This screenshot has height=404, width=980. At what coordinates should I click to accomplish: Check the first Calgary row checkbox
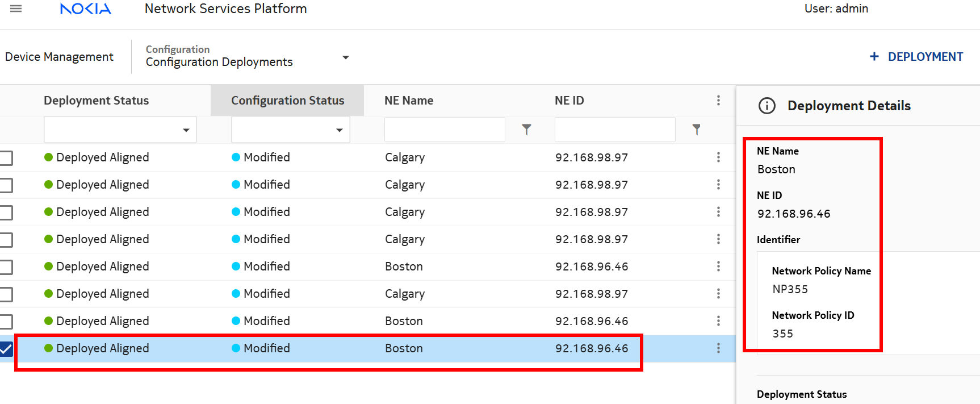click(x=6, y=158)
